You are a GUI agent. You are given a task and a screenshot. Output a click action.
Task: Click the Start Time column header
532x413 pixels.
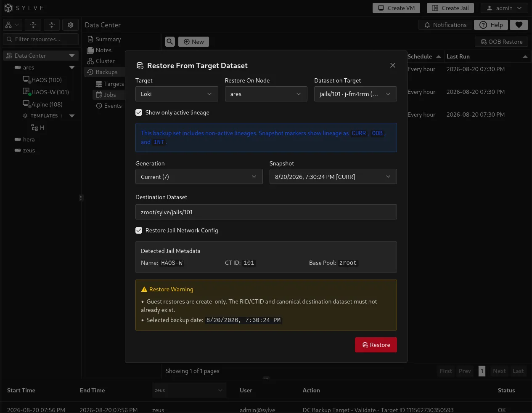point(21,390)
